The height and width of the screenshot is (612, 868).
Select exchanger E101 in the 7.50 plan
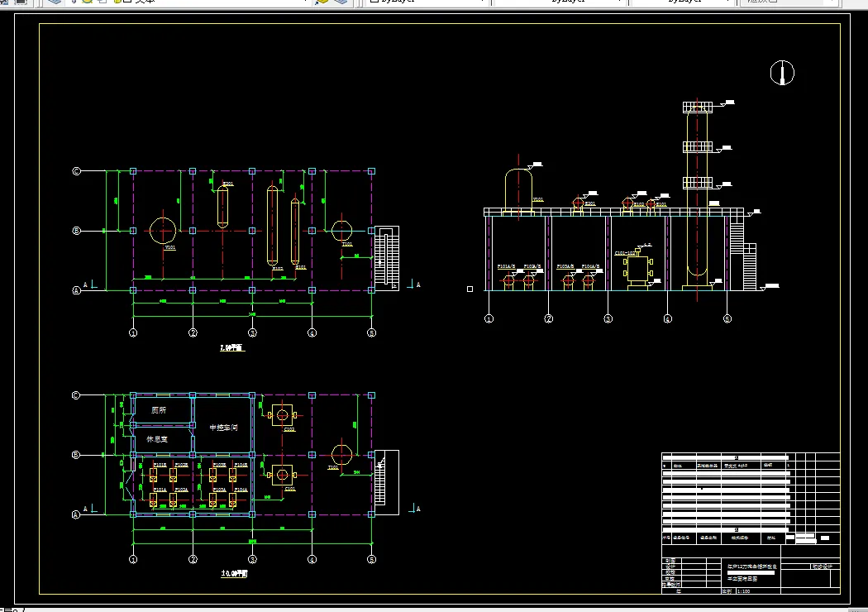click(x=295, y=232)
